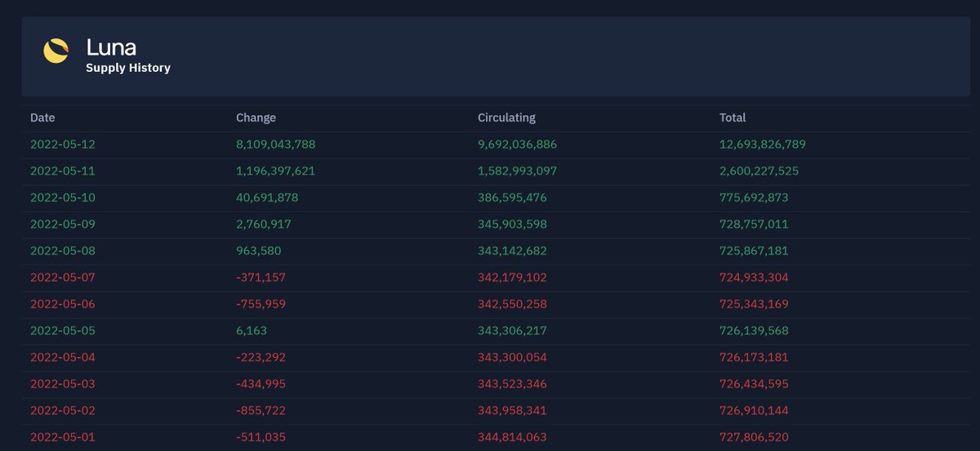Select total value 727,806,520

755,437
